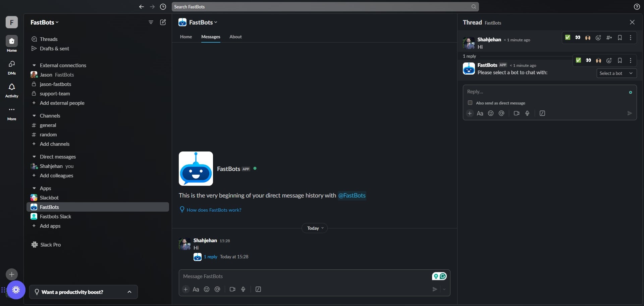
Task: Open more actions on the FastBots thread reply
Action: pyautogui.click(x=631, y=60)
